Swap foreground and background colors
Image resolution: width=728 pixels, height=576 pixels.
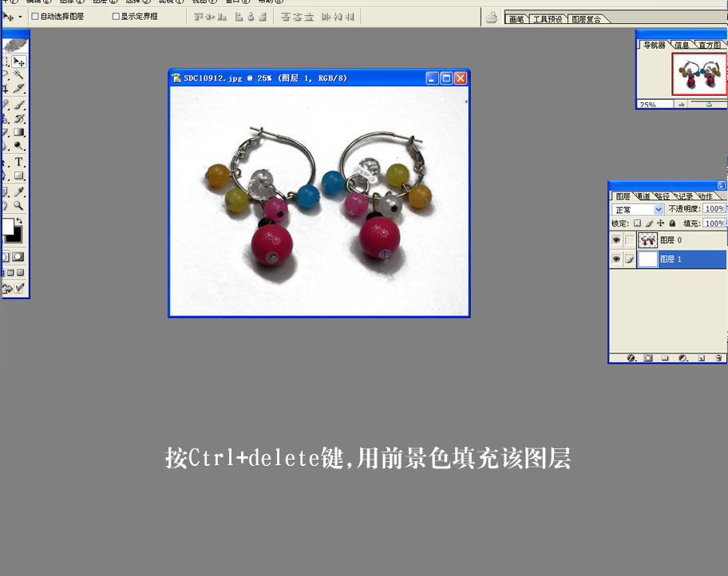click(19, 220)
